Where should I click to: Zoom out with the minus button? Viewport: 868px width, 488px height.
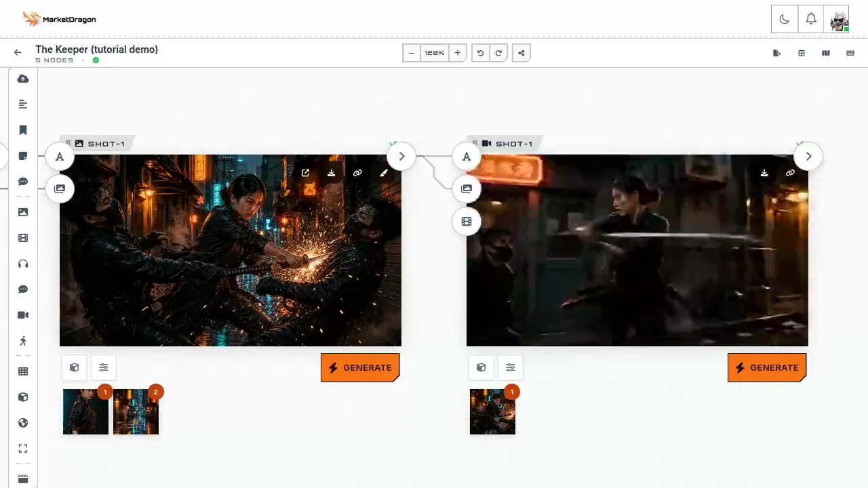click(x=412, y=53)
